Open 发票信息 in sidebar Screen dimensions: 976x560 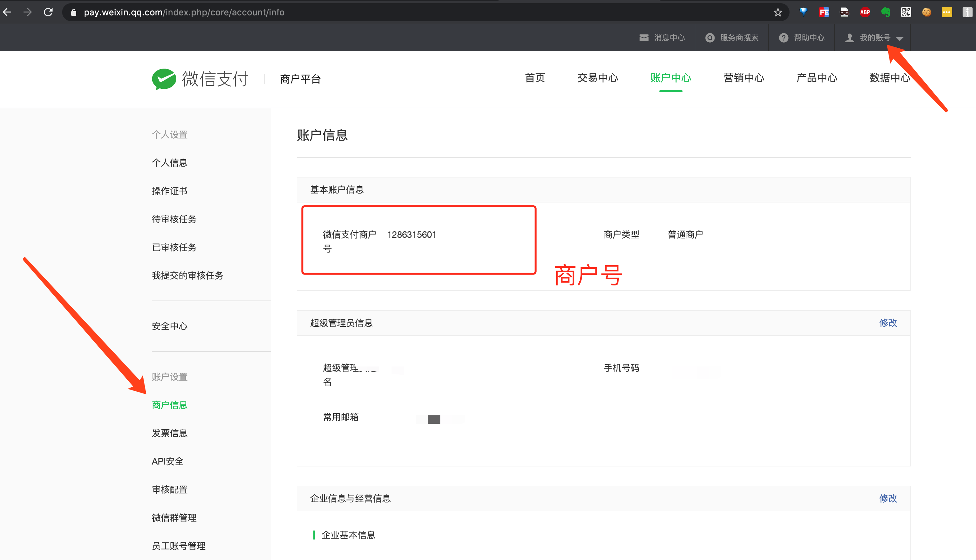click(170, 433)
